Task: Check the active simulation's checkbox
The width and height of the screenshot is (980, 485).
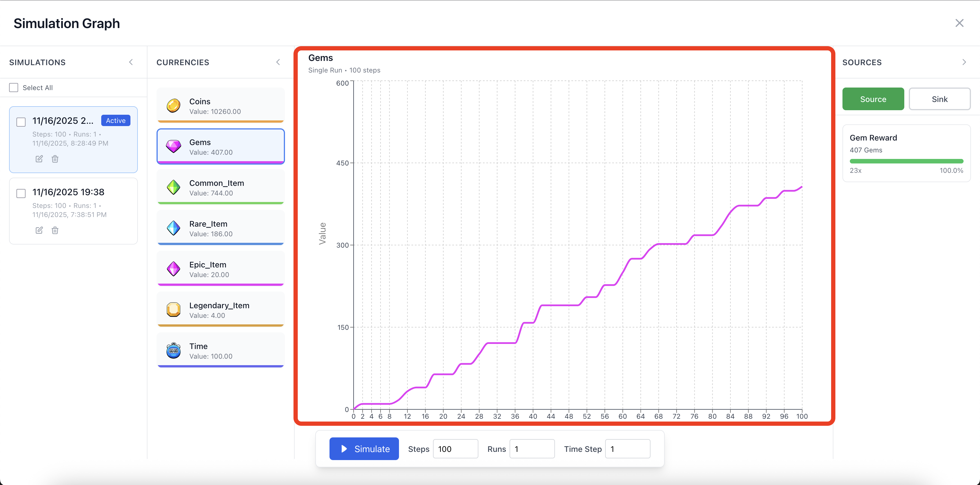Action: 21,122
